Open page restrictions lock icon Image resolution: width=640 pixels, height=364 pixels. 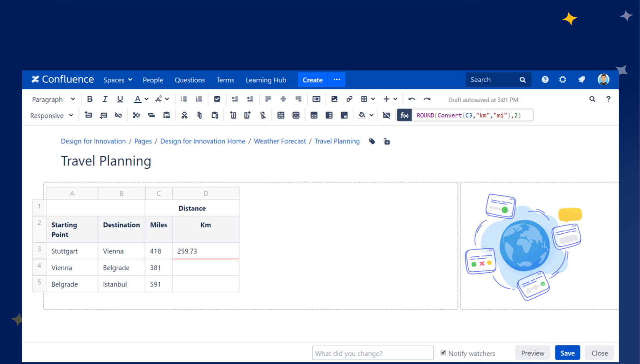pos(387,142)
